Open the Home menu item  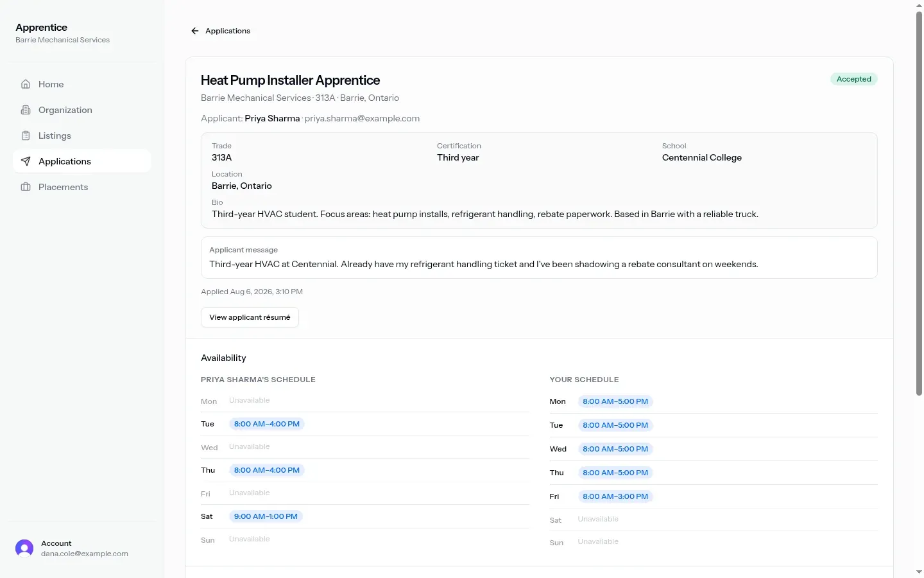pos(82,84)
